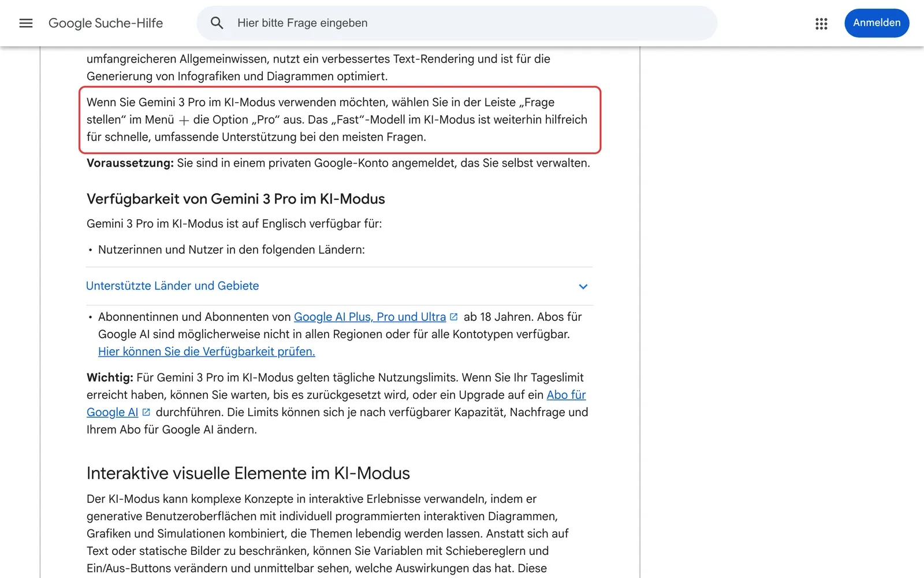Click the bold word Wichtig:
924x578 pixels.
tap(110, 377)
